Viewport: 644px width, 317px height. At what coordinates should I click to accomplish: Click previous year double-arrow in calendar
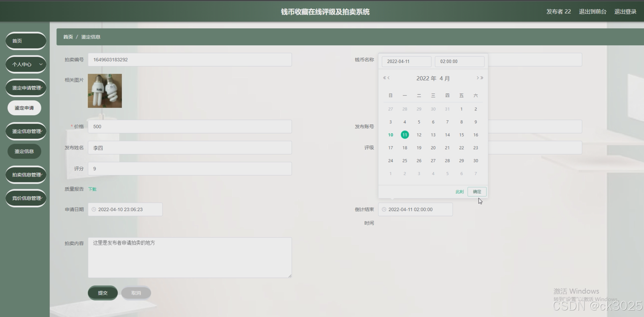[x=384, y=78]
